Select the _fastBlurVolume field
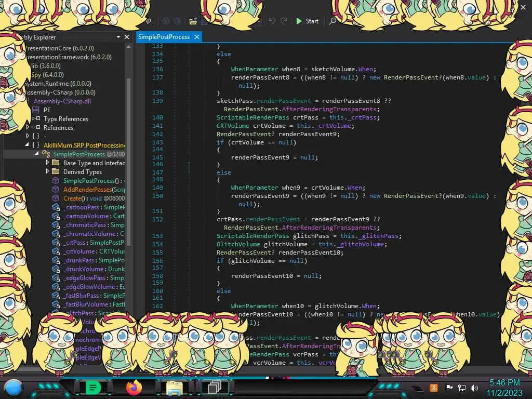Image resolution: width=532 pixels, height=399 pixels. pos(94,304)
